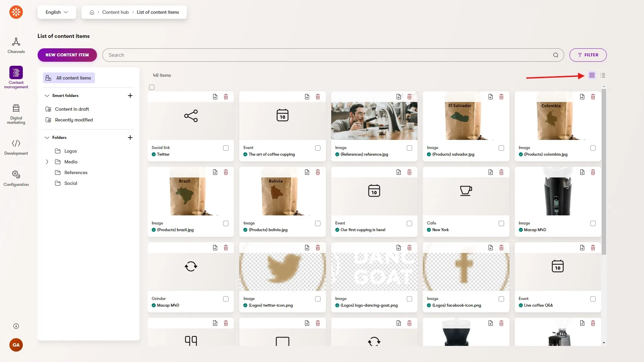Click the search magnifier icon
This screenshot has height=362, width=644.
tap(556, 55)
